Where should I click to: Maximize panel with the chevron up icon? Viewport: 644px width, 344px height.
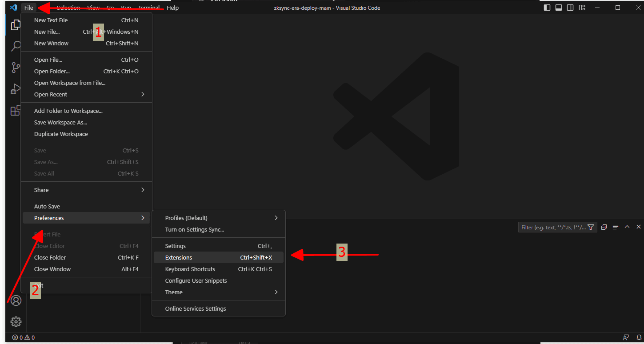point(627,227)
